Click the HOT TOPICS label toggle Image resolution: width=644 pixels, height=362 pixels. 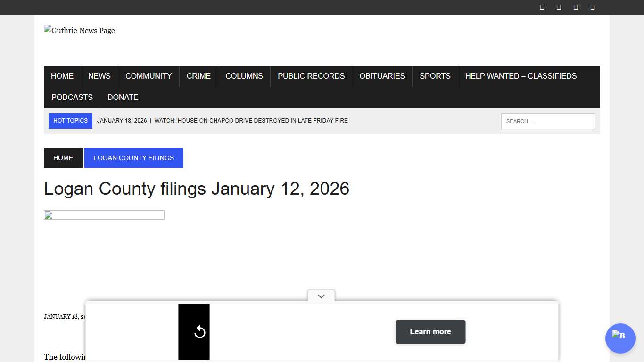click(x=70, y=121)
